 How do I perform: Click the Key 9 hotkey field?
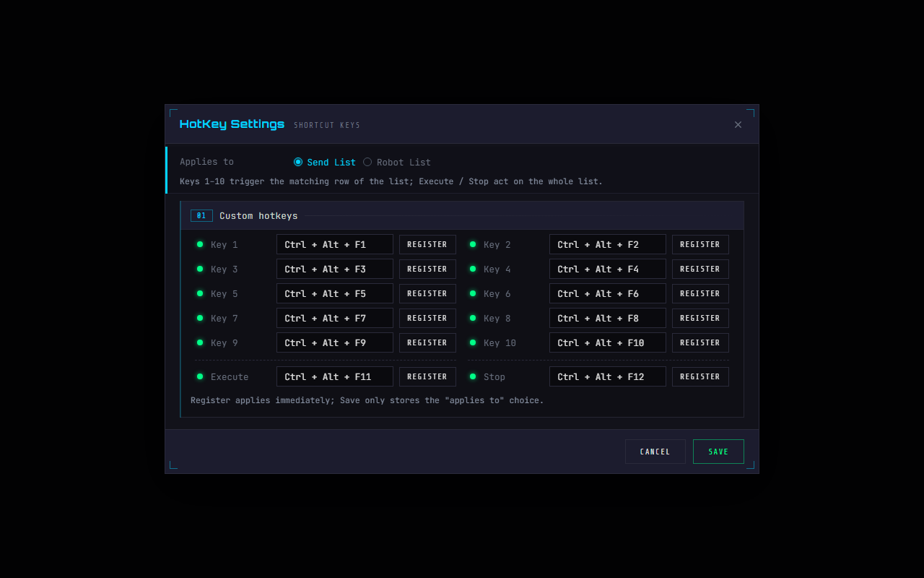[335, 342]
